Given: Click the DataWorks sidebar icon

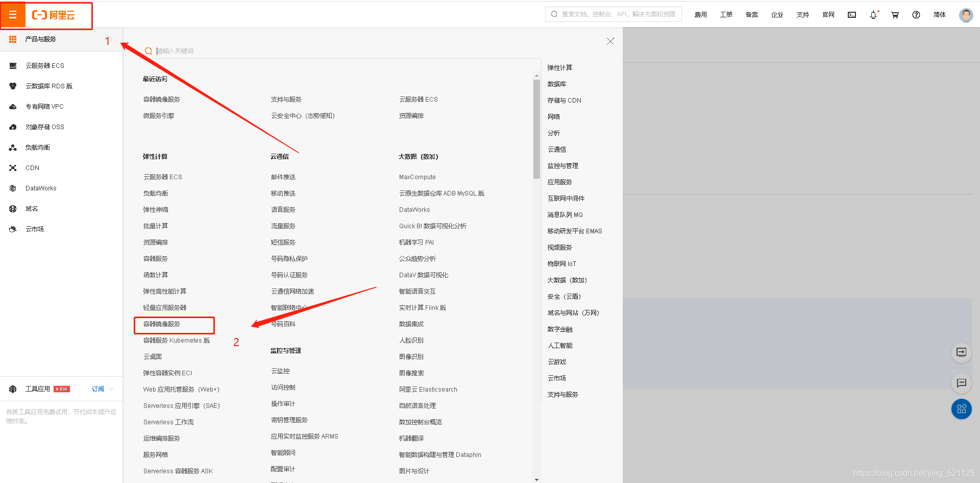Looking at the screenshot, I should point(13,188).
